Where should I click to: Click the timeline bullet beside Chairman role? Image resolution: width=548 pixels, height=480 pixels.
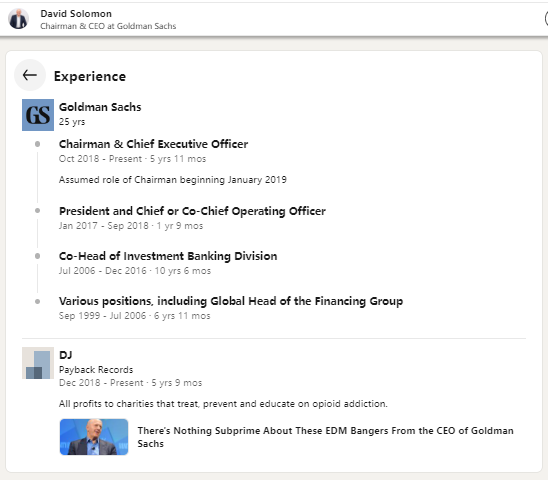(x=37, y=144)
